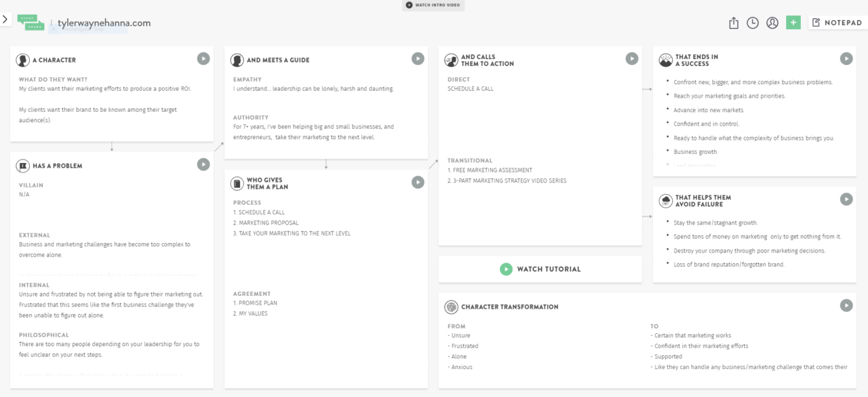This screenshot has height=397, width=868.
Task: Expand the collapsed left sidebar arrow
Action: [5, 19]
